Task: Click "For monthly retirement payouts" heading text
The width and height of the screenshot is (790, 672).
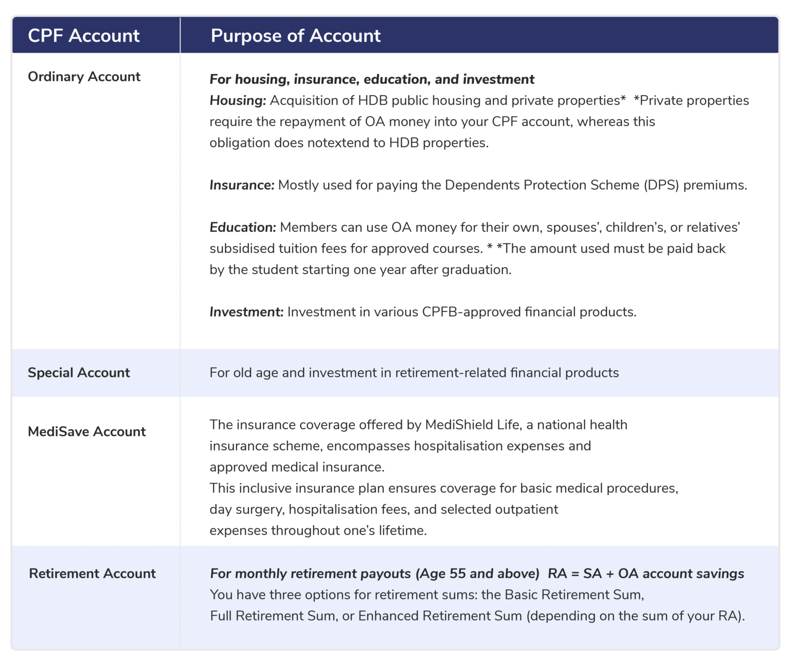Action: pyautogui.click(x=310, y=573)
